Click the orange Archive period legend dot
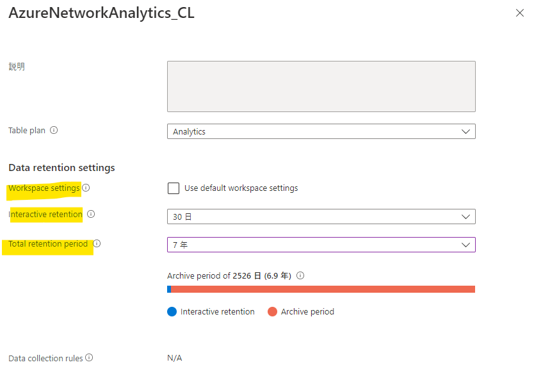Viewport: 534px width, 392px height. [273, 312]
